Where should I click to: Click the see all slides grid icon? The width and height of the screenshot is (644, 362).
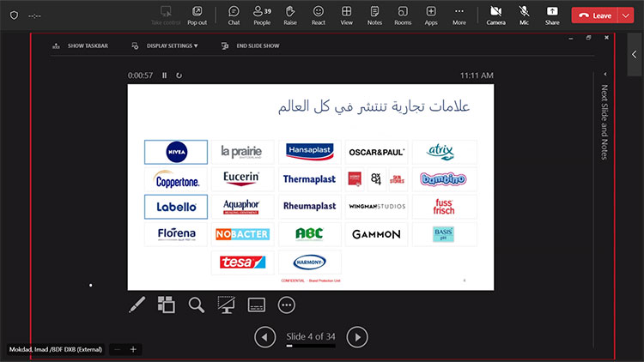(x=166, y=305)
